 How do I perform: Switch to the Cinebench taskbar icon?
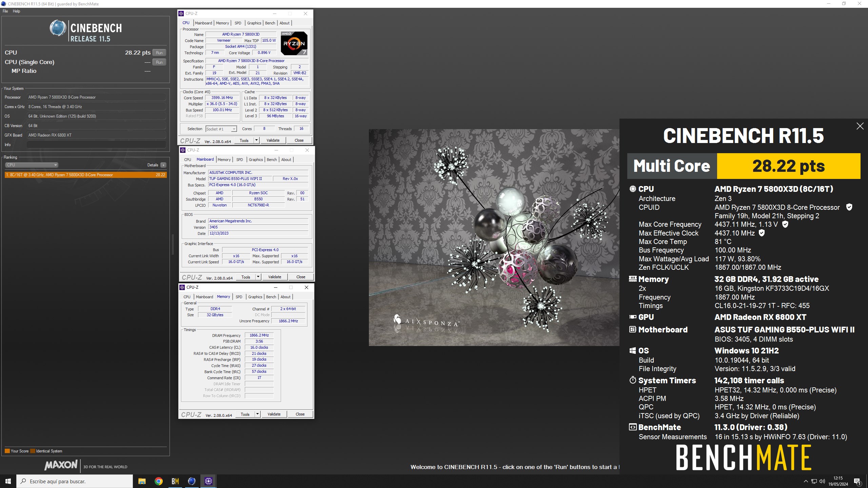click(192, 481)
